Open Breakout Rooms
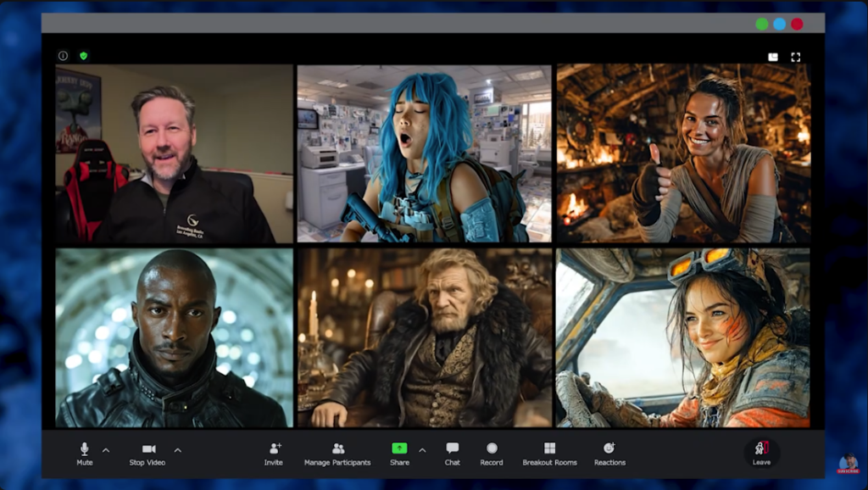Image resolution: width=868 pixels, height=490 pixels. tap(551, 452)
